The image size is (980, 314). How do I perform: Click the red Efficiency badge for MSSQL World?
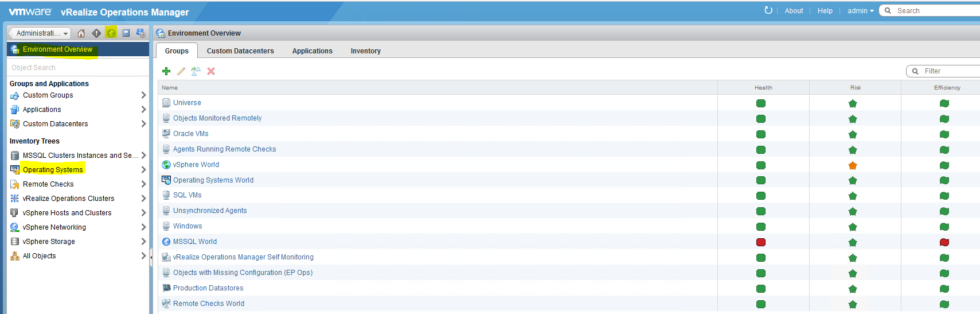click(944, 242)
